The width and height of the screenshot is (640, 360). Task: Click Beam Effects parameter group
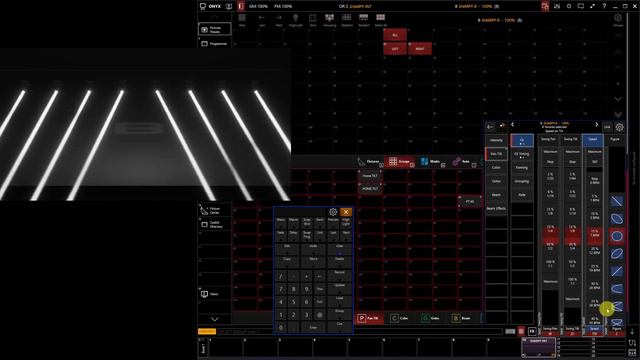click(x=496, y=209)
